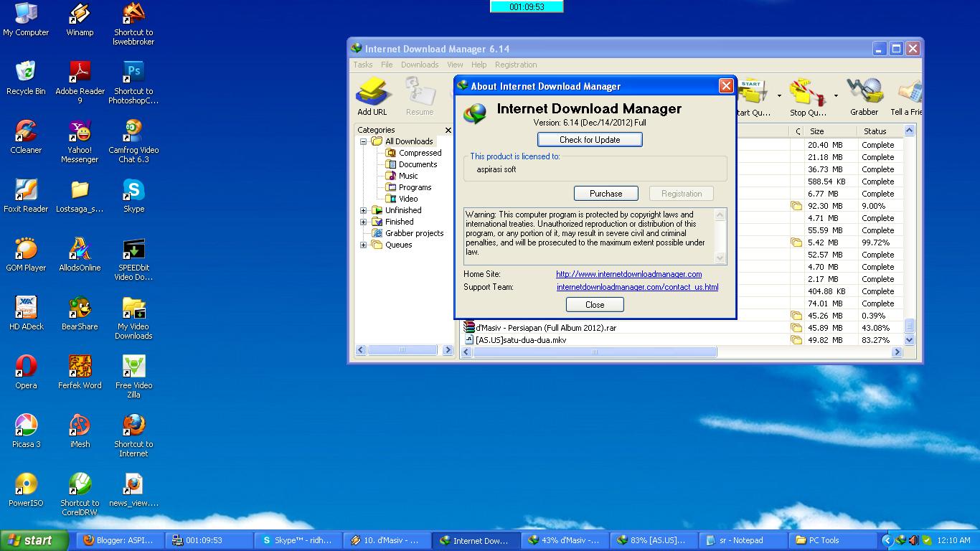Select the GOM Player icon

coord(26,255)
